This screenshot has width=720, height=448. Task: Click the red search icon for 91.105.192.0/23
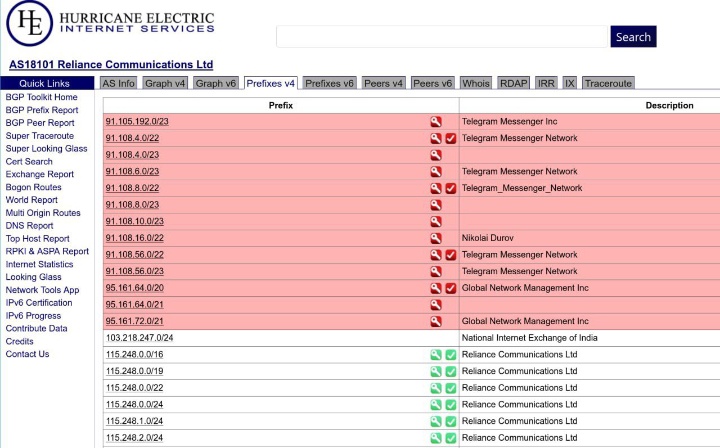pos(436,122)
